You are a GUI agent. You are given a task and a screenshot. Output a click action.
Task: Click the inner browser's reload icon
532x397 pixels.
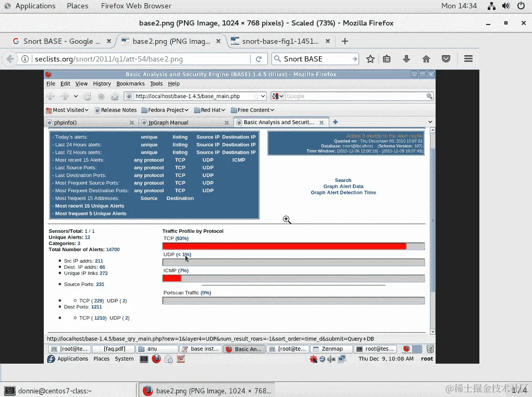[88, 96]
